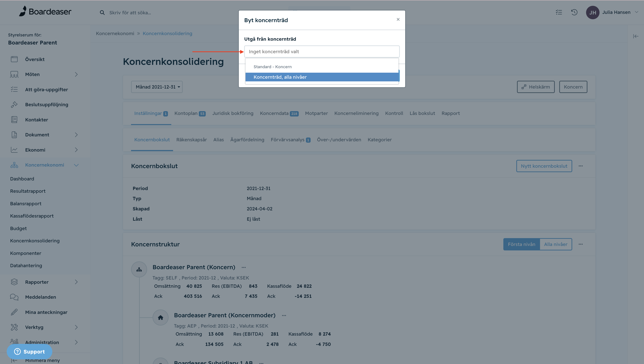The image size is (644, 364).
Task: Expand the Möten submenu chevron
Action: click(76, 74)
